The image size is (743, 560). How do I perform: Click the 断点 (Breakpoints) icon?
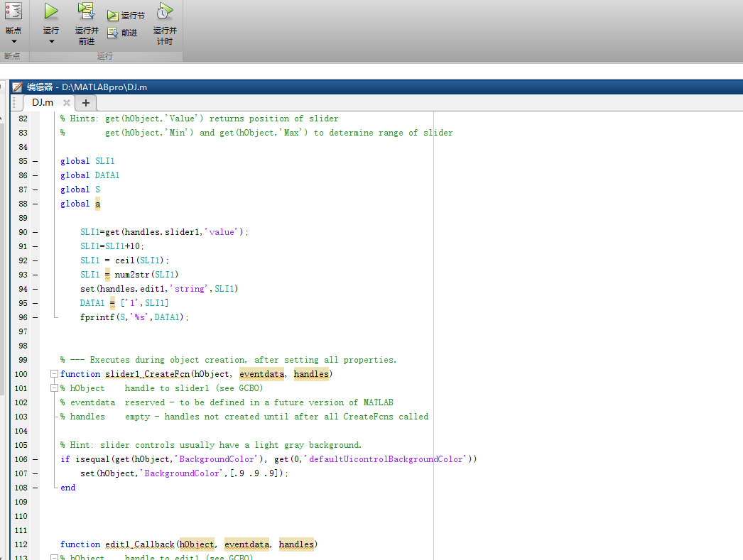click(12, 11)
